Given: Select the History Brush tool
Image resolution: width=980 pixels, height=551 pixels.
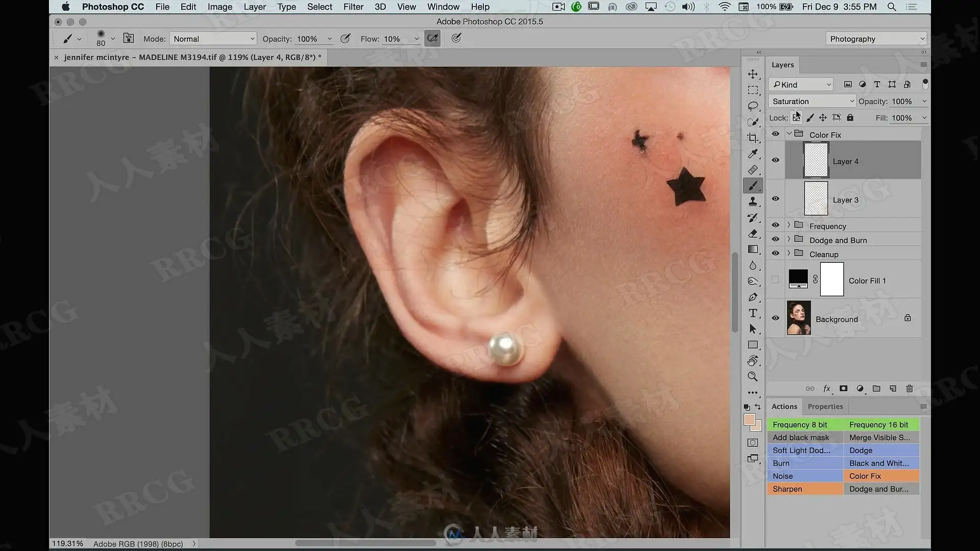Looking at the screenshot, I should pos(753,217).
